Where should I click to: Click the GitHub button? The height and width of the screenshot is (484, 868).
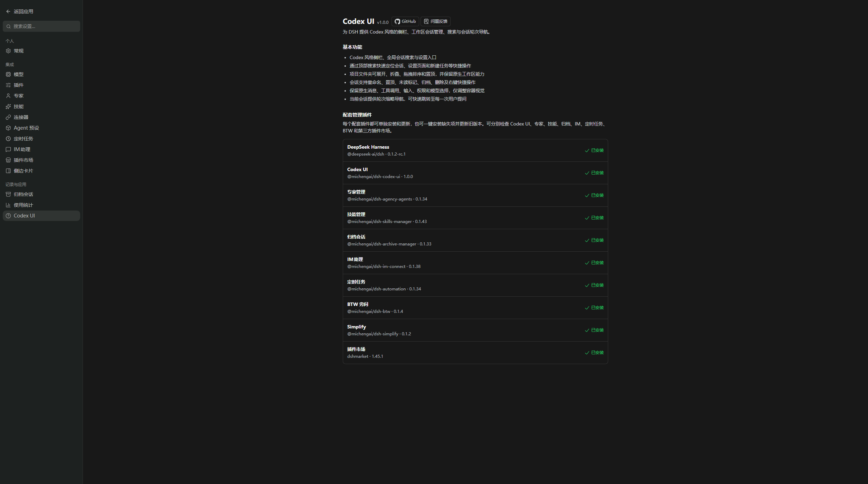point(405,21)
